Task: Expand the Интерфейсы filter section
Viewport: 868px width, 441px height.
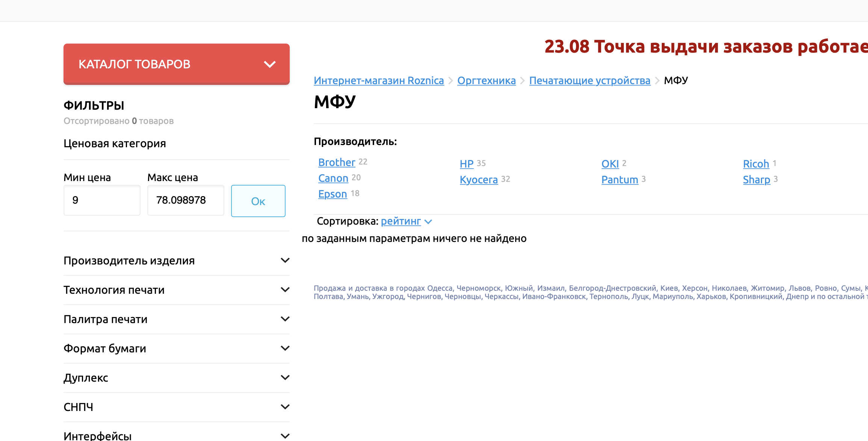Action: (176, 436)
